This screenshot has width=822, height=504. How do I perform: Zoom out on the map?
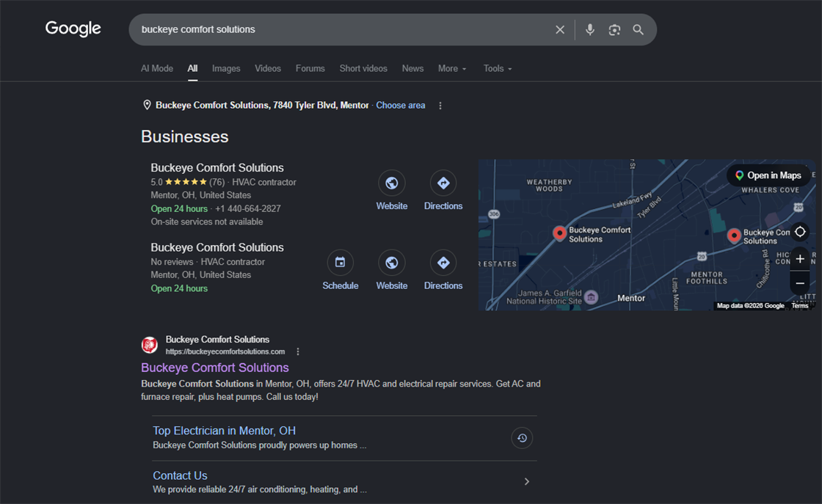point(800,283)
